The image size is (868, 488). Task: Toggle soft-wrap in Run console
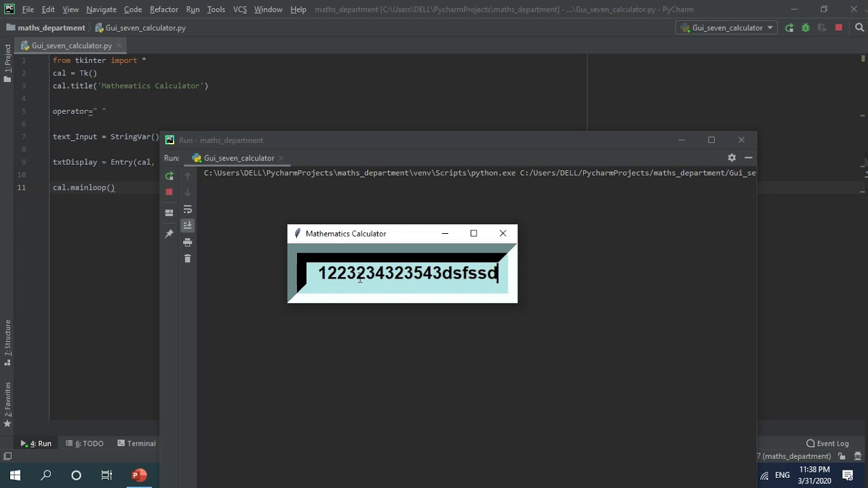pyautogui.click(x=188, y=209)
